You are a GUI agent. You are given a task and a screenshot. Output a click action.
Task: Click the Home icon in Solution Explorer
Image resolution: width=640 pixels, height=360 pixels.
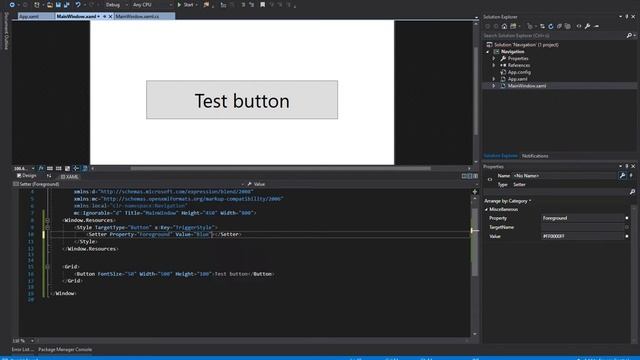click(504, 26)
